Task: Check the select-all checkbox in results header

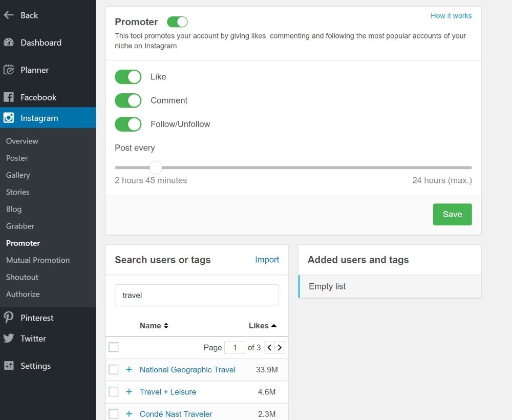Action: (x=113, y=347)
